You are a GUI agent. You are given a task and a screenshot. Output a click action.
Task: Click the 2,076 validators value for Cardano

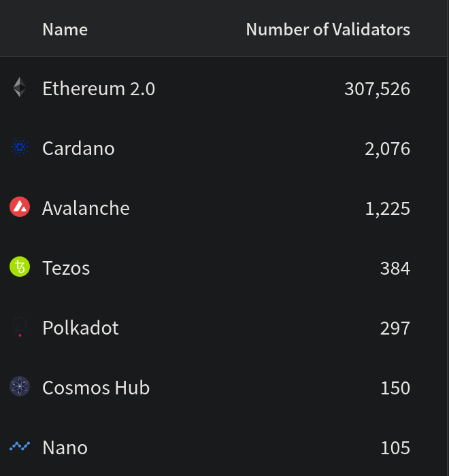coord(387,148)
